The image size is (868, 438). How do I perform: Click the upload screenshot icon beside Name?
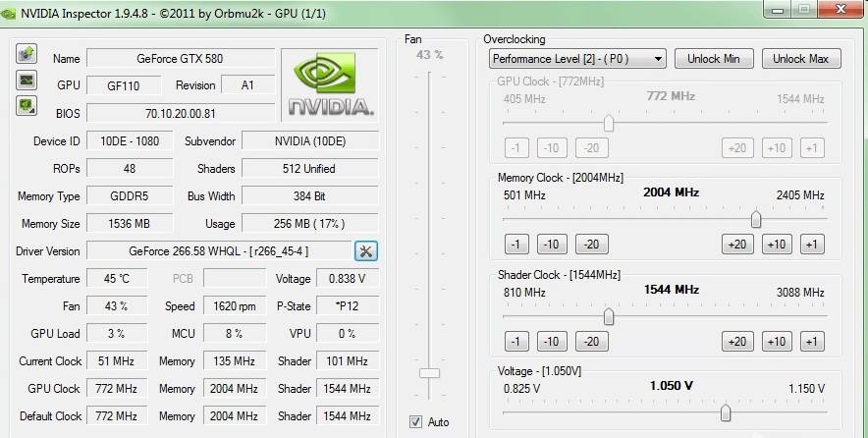27,54
